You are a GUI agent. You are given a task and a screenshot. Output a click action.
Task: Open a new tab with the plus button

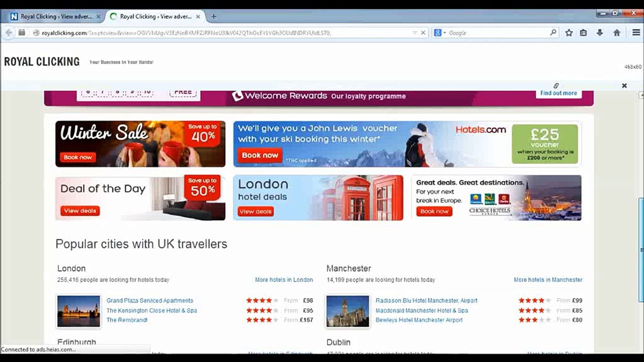tap(213, 17)
